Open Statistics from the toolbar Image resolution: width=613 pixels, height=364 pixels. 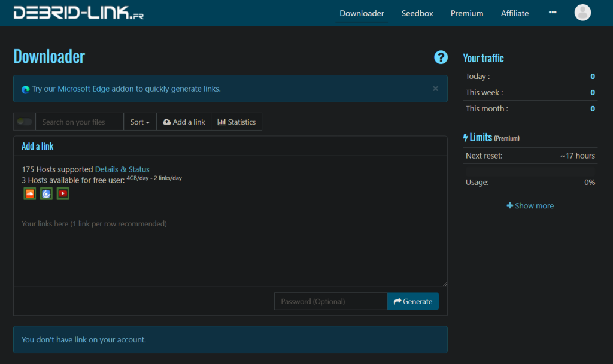[236, 122]
